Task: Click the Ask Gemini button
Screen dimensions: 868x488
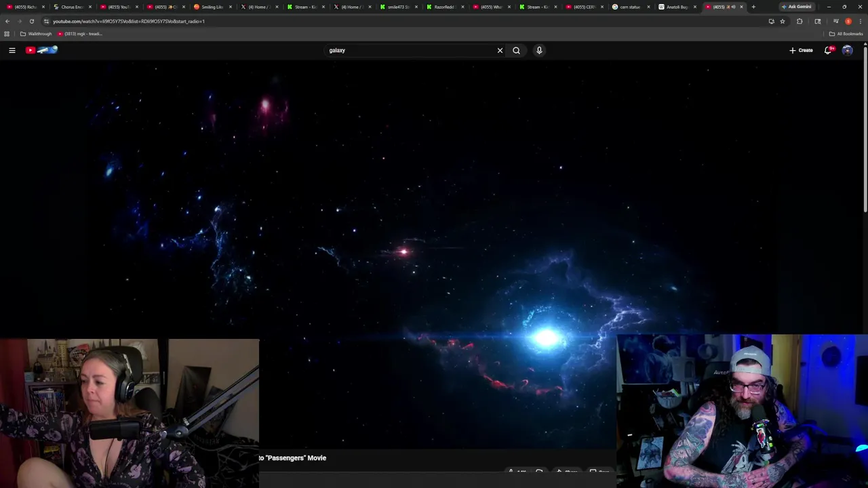Action: [x=796, y=7]
